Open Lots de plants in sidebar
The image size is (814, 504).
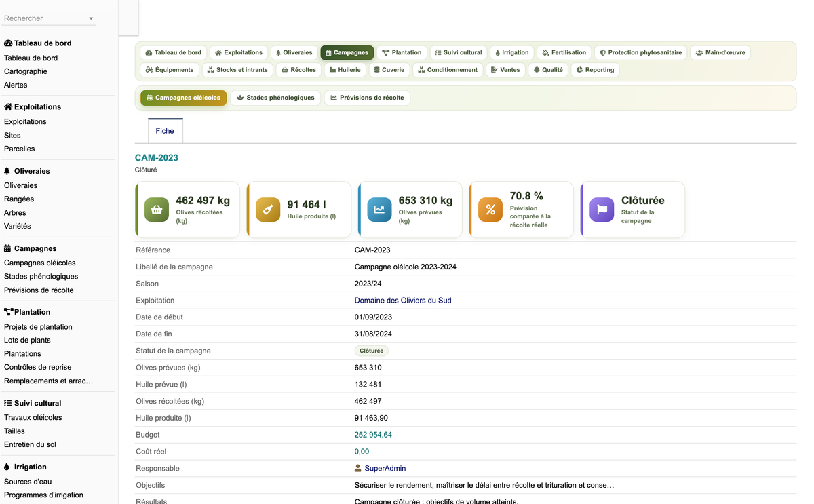click(27, 340)
